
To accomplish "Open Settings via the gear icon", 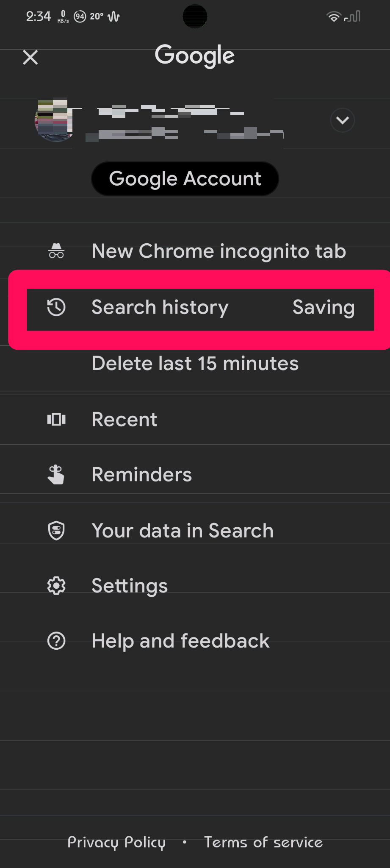I will (56, 585).
